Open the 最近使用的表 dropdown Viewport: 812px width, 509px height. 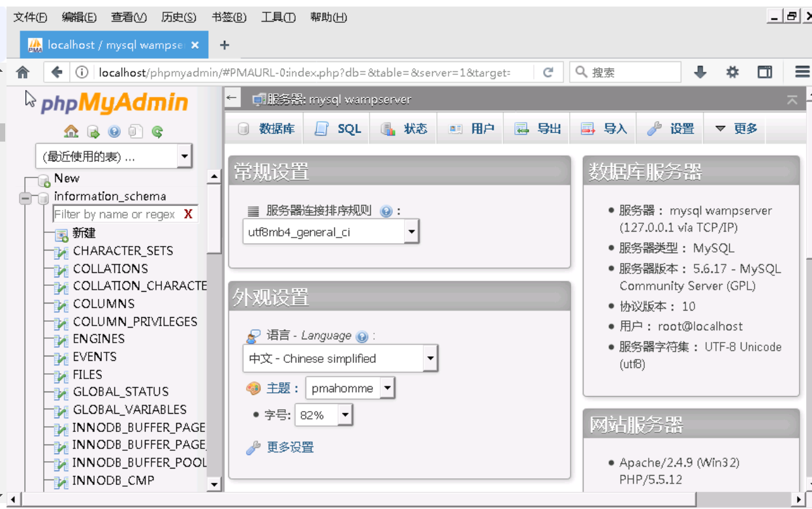(114, 157)
